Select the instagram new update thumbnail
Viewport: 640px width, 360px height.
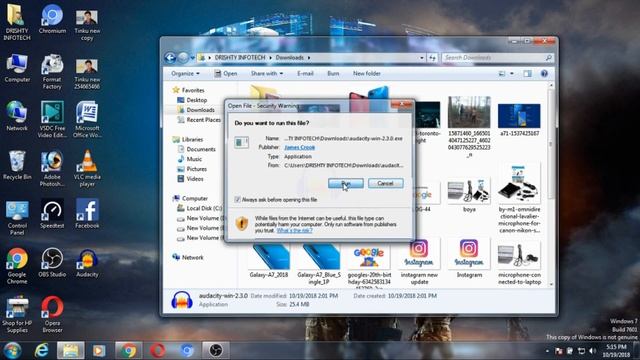coord(419,262)
